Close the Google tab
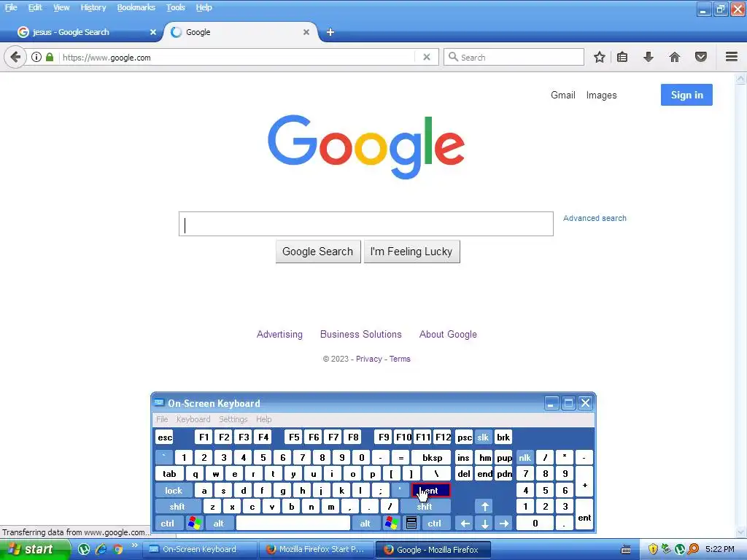 pyautogui.click(x=306, y=32)
